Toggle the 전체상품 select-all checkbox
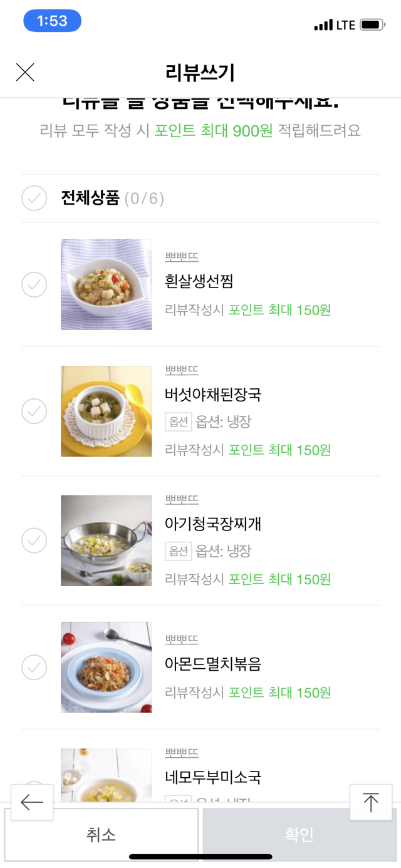401x868 pixels. [x=34, y=199]
